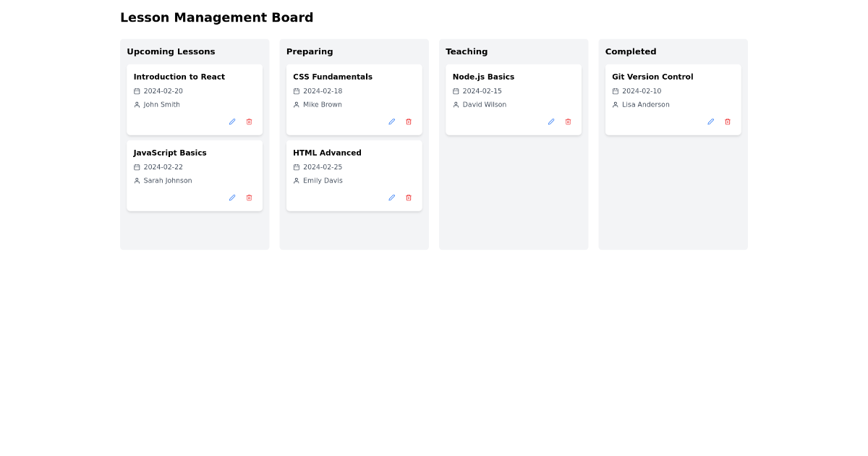Viewport: 868px width, 456px height.
Task: Edit the HTML Advanced lesson
Action: point(391,198)
